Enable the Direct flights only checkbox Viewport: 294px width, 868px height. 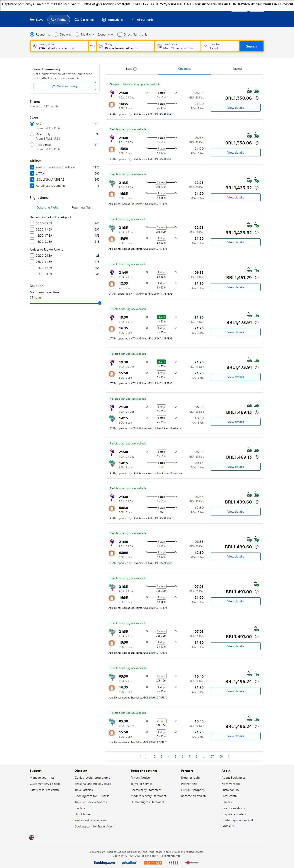[x=120, y=34]
